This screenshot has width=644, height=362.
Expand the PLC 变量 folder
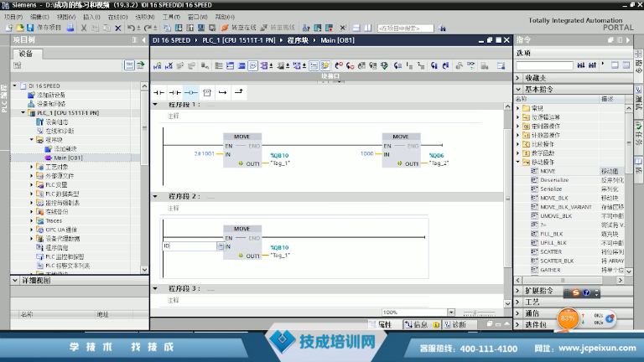pyautogui.click(x=32, y=184)
